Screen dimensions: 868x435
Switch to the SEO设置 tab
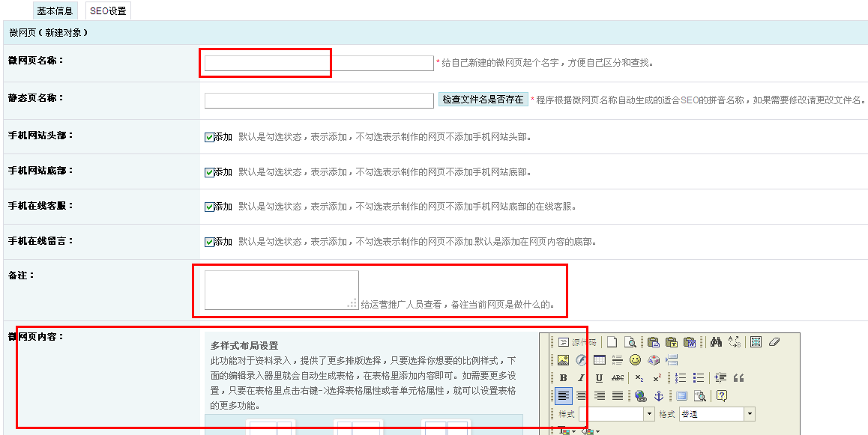tap(108, 11)
